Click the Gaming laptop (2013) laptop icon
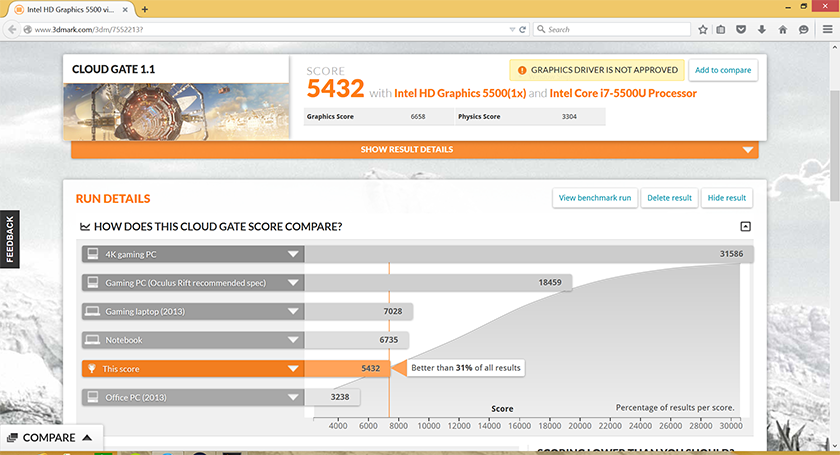 point(93,311)
